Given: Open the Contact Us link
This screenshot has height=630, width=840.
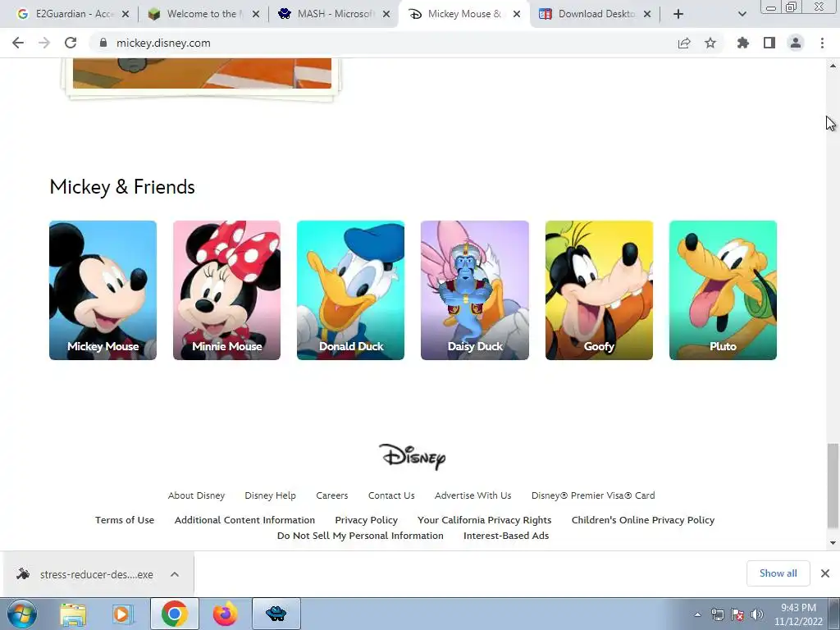Looking at the screenshot, I should coord(391,495).
